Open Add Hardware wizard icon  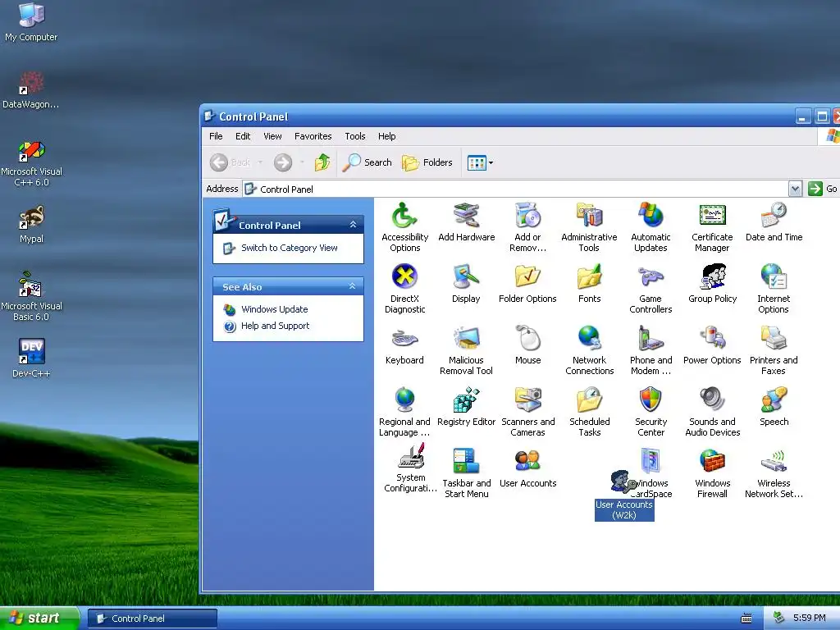pos(466,221)
